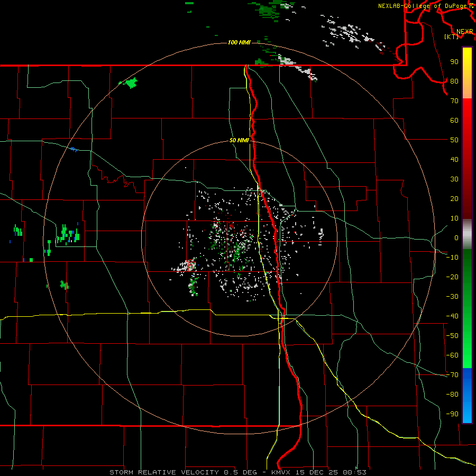The height and width of the screenshot is (476, 476).
Task: Pick the blue segment of the color bar
Action: click(467, 396)
